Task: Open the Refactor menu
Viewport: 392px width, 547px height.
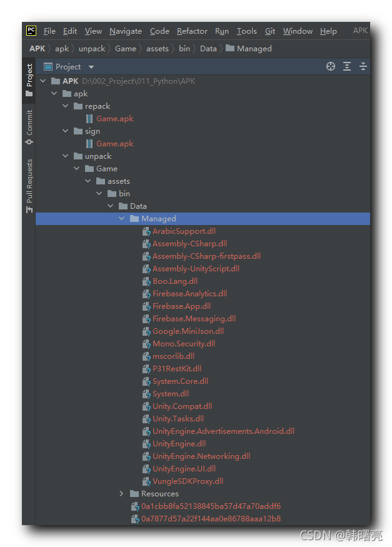Action: click(192, 31)
